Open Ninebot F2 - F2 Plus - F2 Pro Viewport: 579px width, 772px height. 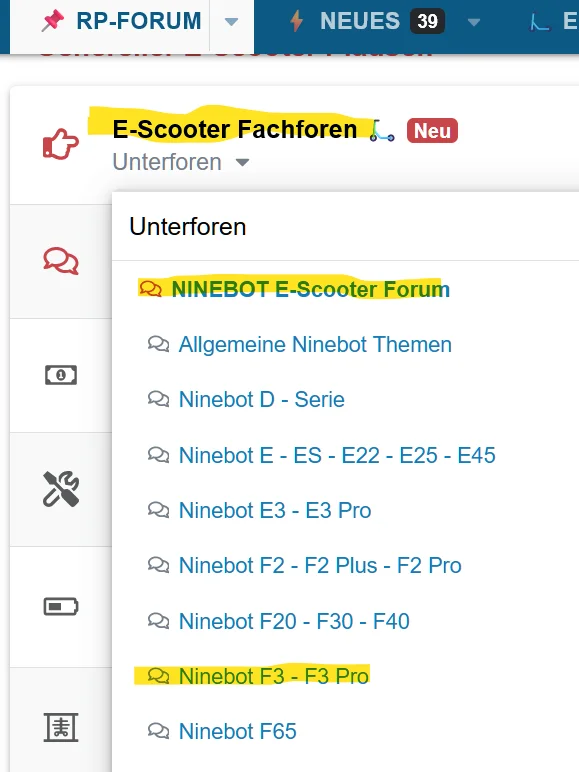click(320, 565)
